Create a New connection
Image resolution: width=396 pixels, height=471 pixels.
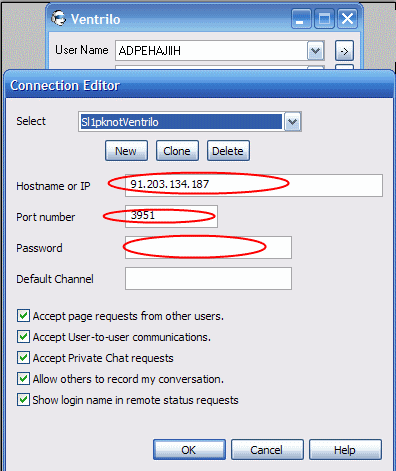tap(126, 151)
